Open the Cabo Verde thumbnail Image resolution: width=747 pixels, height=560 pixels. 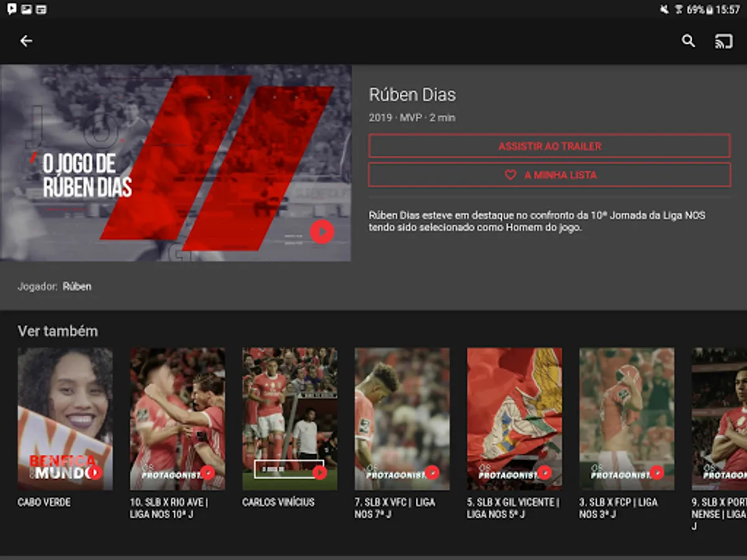click(65, 419)
